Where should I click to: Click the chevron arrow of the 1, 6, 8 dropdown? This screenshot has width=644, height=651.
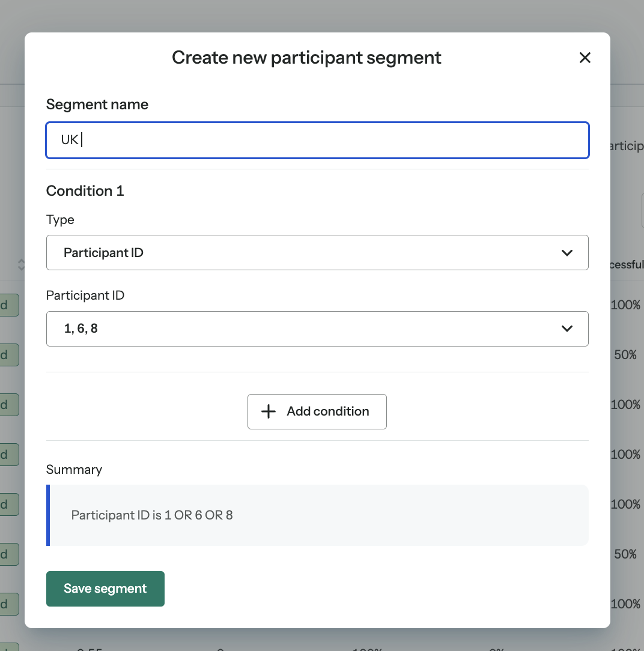coord(567,329)
